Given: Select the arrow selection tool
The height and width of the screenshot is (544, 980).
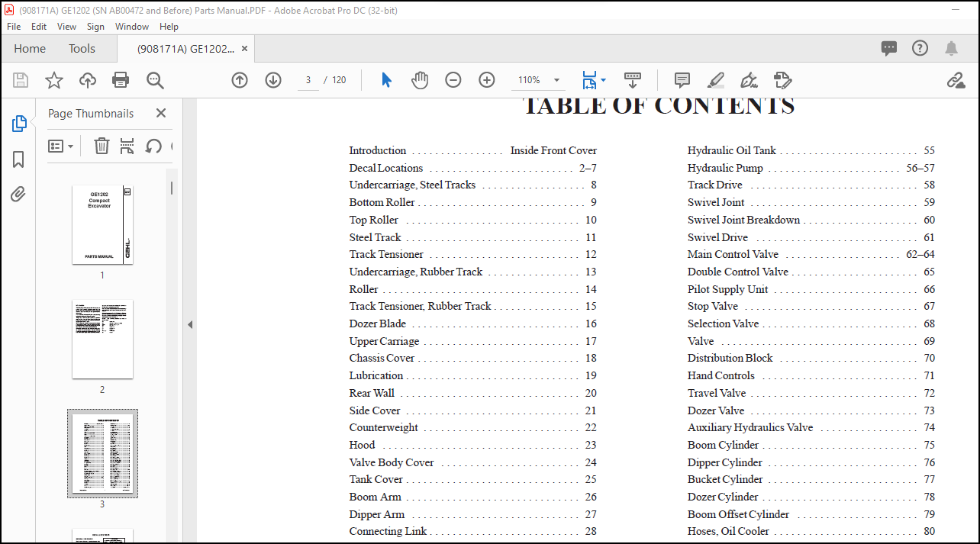Looking at the screenshot, I should [386, 80].
